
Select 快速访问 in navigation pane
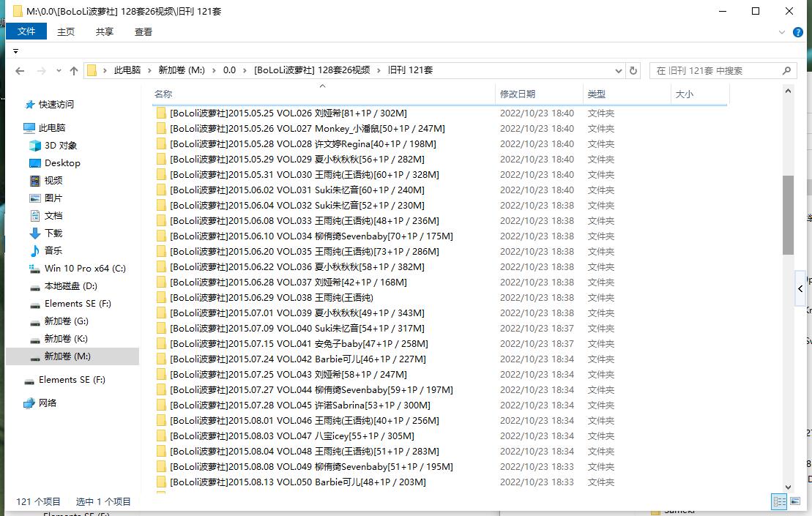click(56, 105)
